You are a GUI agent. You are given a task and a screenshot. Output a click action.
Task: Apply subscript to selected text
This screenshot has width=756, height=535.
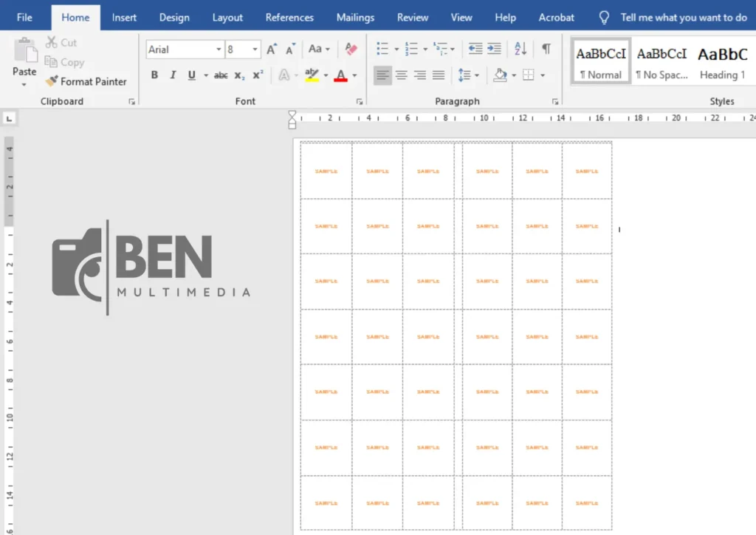[x=238, y=75]
